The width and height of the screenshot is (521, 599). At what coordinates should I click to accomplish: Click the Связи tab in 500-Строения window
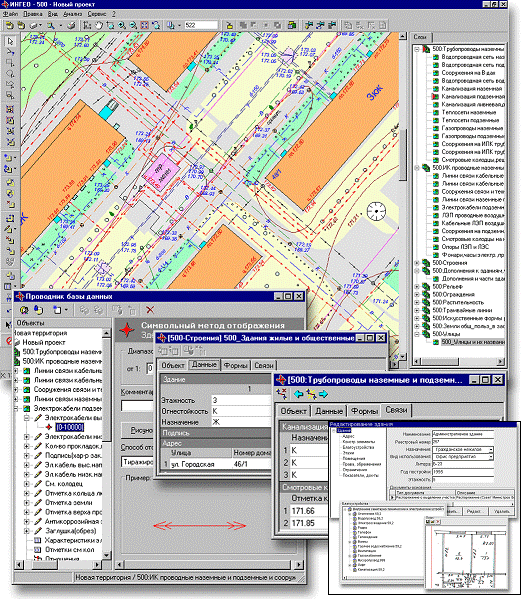(x=264, y=366)
